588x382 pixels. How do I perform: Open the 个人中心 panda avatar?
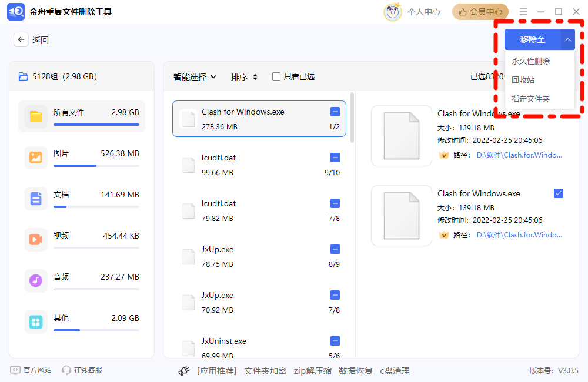click(x=393, y=12)
